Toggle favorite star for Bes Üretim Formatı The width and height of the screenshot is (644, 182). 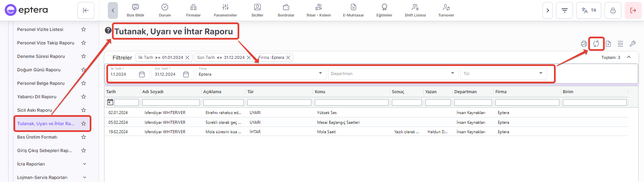point(84,137)
